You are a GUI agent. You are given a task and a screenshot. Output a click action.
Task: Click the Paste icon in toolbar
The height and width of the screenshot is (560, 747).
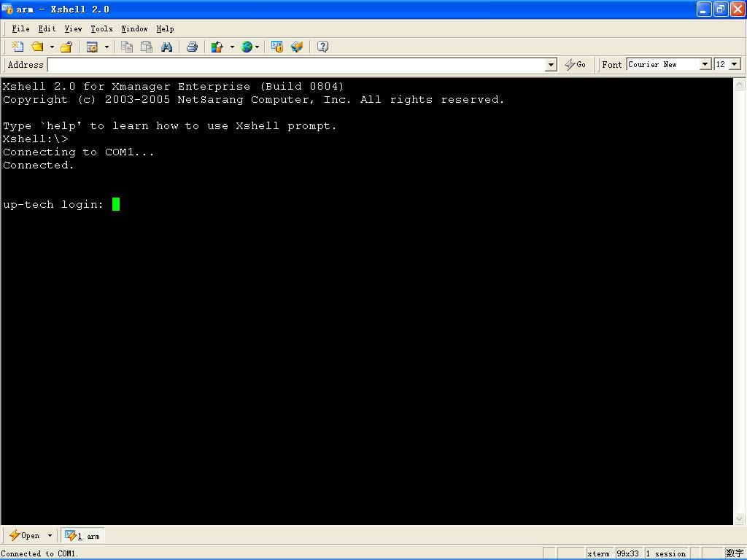point(147,47)
